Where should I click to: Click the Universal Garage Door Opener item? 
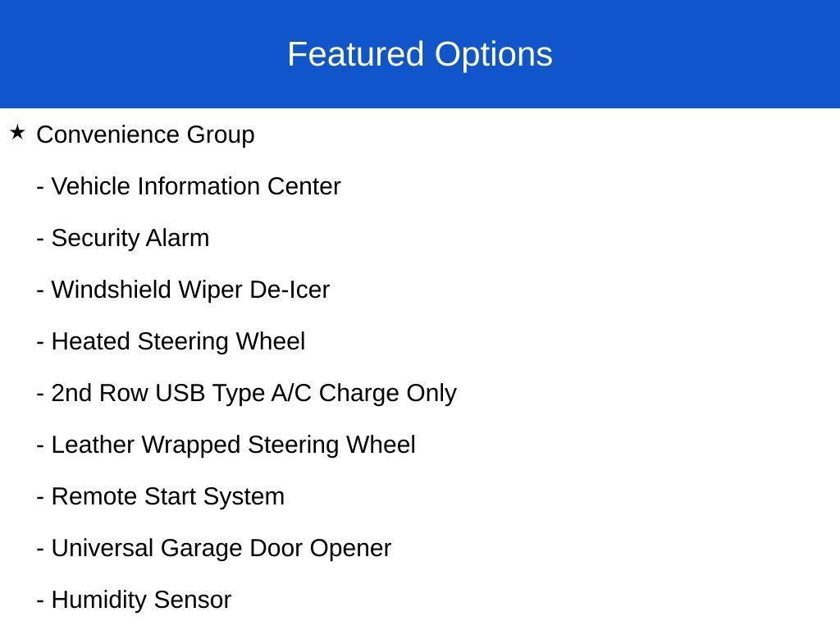coord(221,548)
